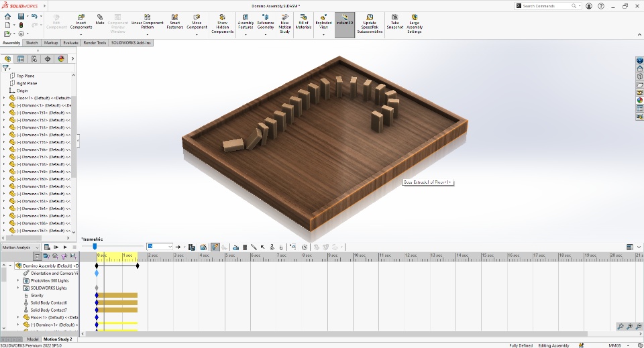Expand PhotoView 360 Lights in motion tree
Screen dimensions: 644x348
point(18,281)
